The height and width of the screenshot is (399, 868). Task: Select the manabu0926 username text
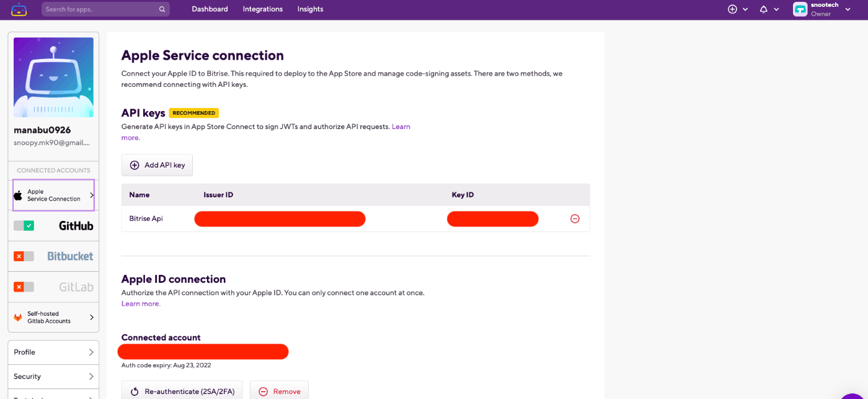click(x=42, y=130)
